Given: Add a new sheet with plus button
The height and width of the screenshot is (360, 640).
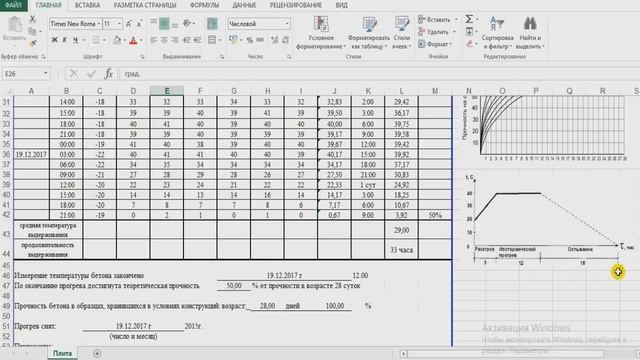Looking at the screenshot, I should point(97,353).
